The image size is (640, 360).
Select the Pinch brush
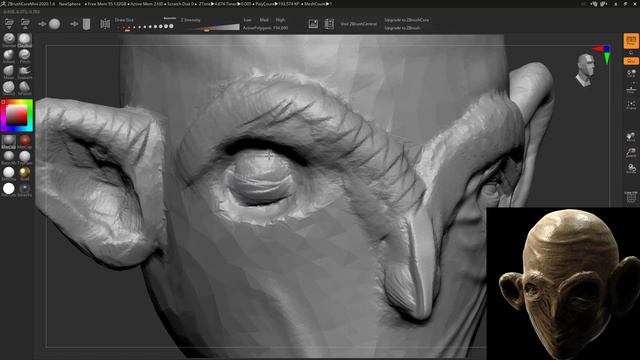coord(24,56)
